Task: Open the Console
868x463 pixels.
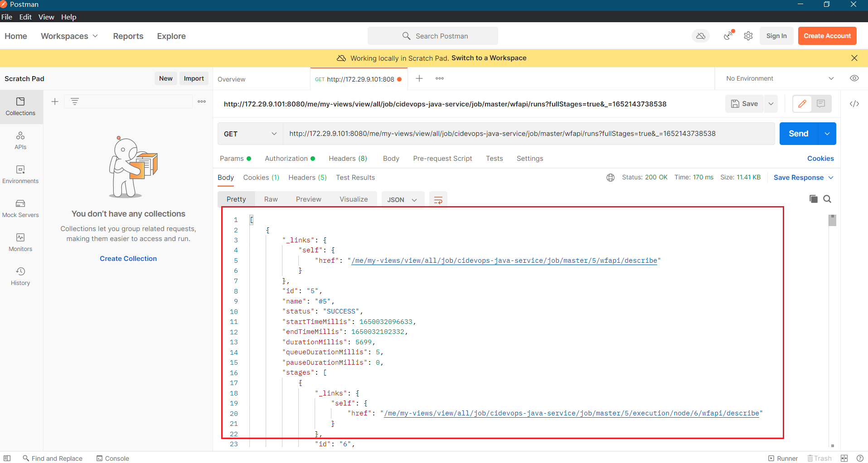Action: [113, 458]
